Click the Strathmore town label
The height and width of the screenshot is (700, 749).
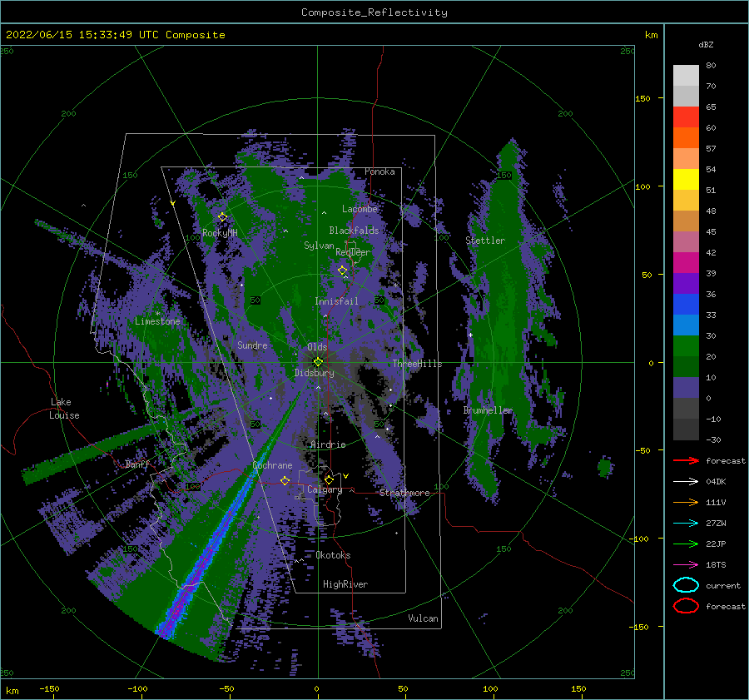[404, 493]
